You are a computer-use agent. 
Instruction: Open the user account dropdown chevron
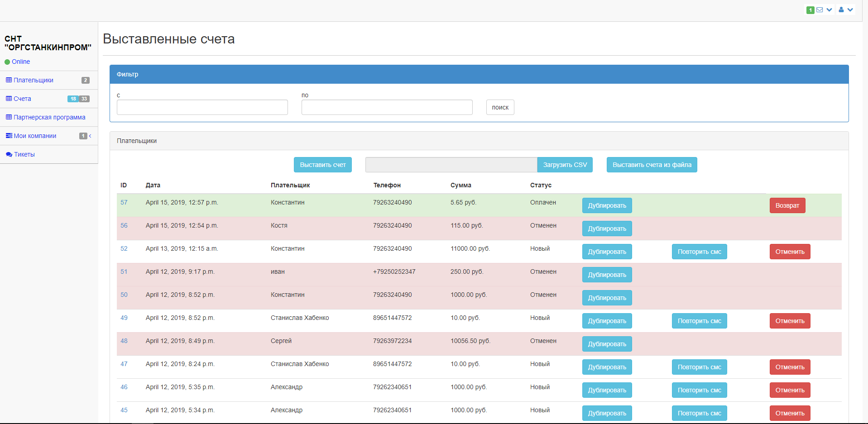(850, 10)
